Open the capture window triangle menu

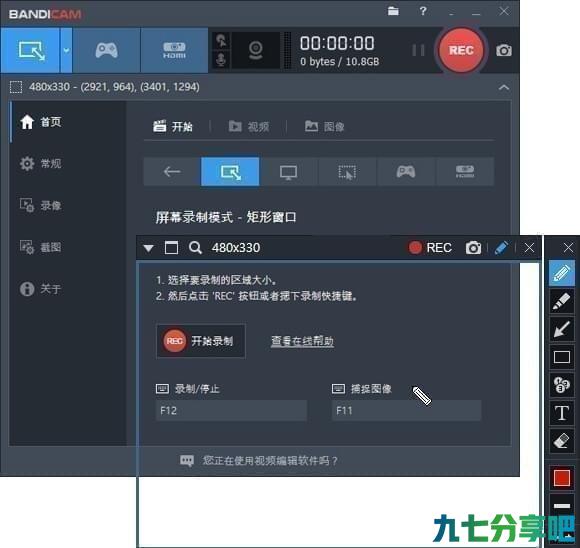tap(149, 248)
